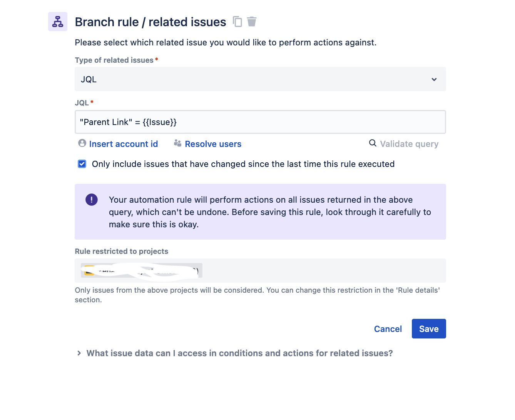The width and height of the screenshot is (515, 420).
Task: Click the exclamation icon in the warning panel
Action: coord(92,200)
